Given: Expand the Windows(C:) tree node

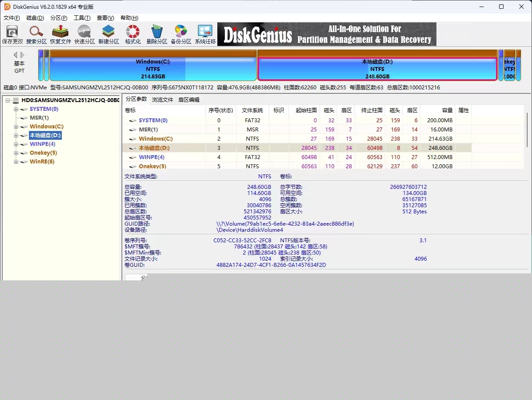Looking at the screenshot, I should coord(16,127).
